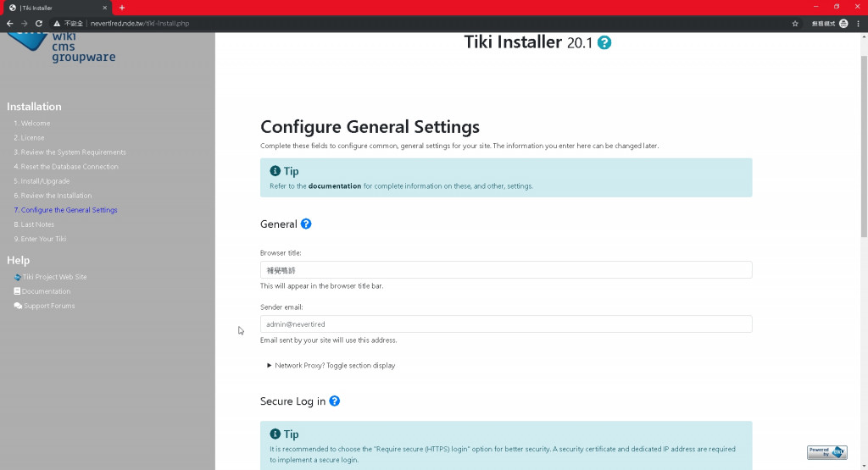
Task: Click the Sender email input field
Action: (x=506, y=324)
